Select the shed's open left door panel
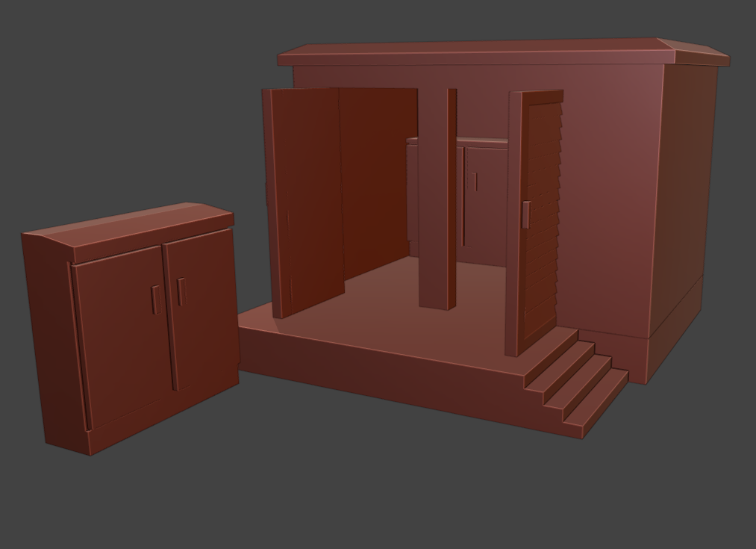This screenshot has width=756, height=549. (x=304, y=202)
